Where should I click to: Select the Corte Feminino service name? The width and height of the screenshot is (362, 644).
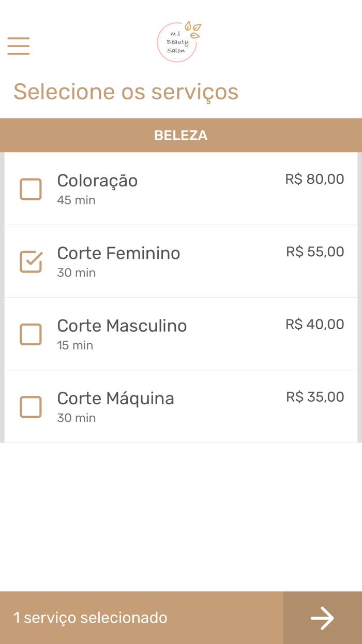click(118, 253)
